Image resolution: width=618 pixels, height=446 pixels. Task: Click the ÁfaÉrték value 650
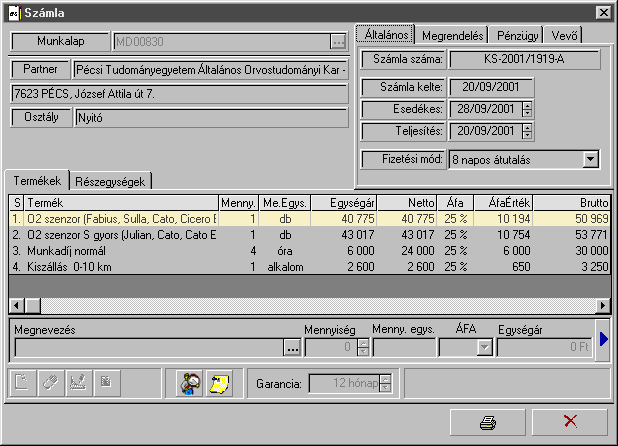(x=521, y=267)
